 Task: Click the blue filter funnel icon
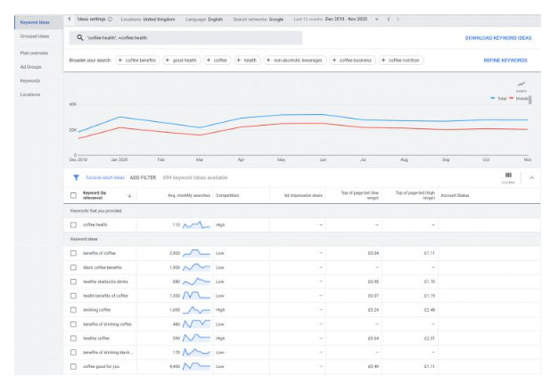tap(75, 178)
